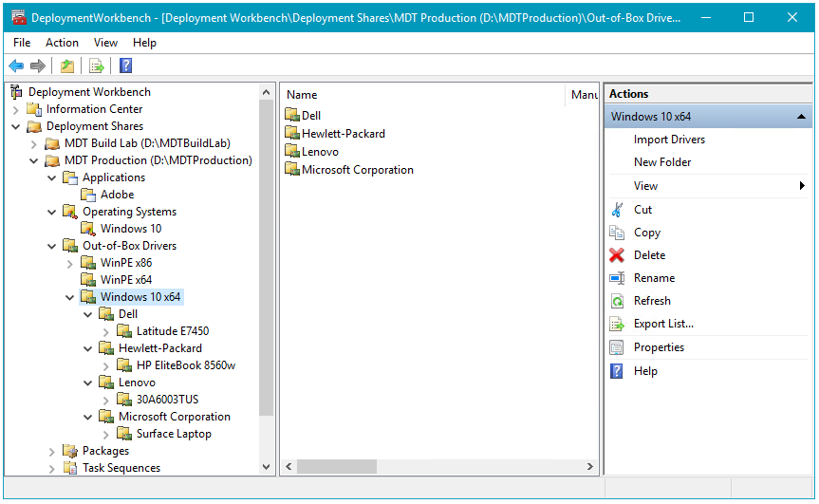Click New Folder in Actions pane
This screenshot has height=504, width=819.
pyautogui.click(x=662, y=162)
